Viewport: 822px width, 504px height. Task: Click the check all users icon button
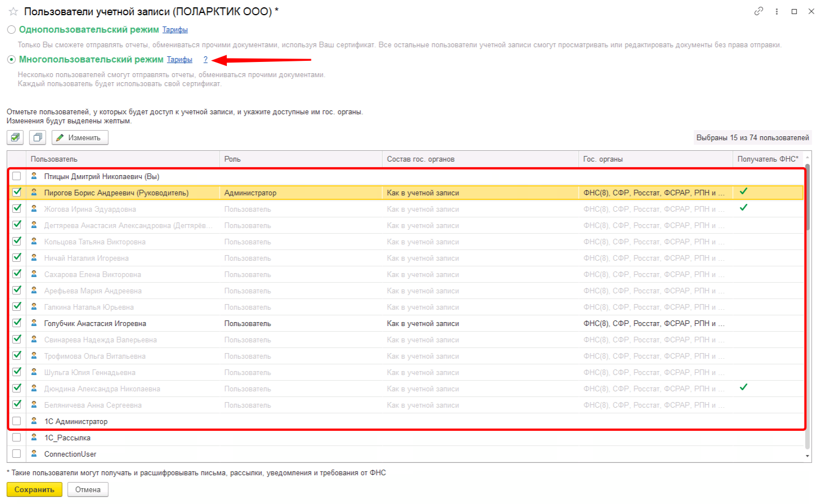click(x=15, y=137)
